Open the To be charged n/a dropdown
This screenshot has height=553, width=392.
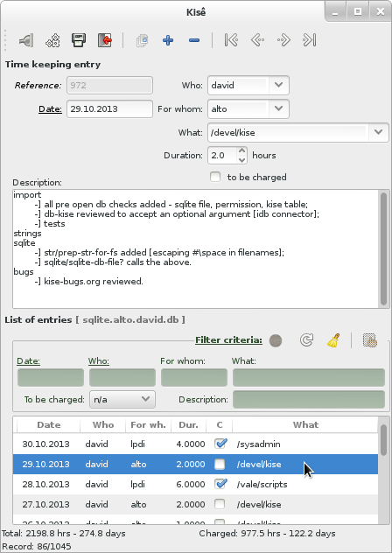pyautogui.click(x=122, y=399)
